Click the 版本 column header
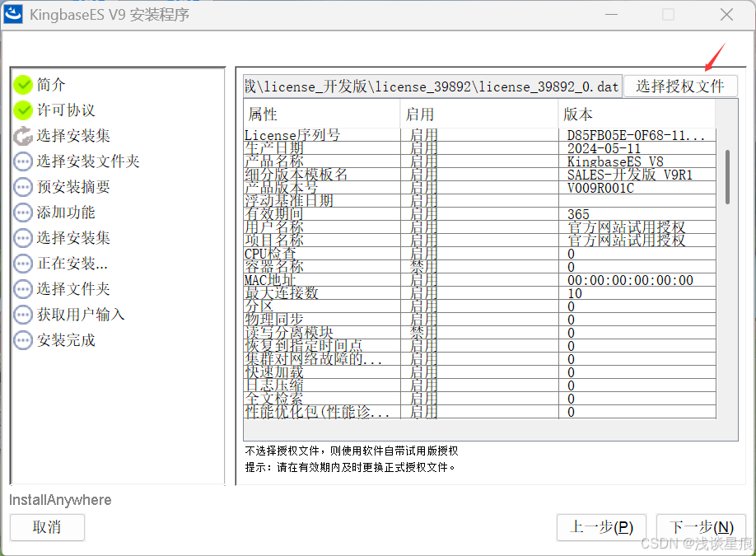 point(637,114)
